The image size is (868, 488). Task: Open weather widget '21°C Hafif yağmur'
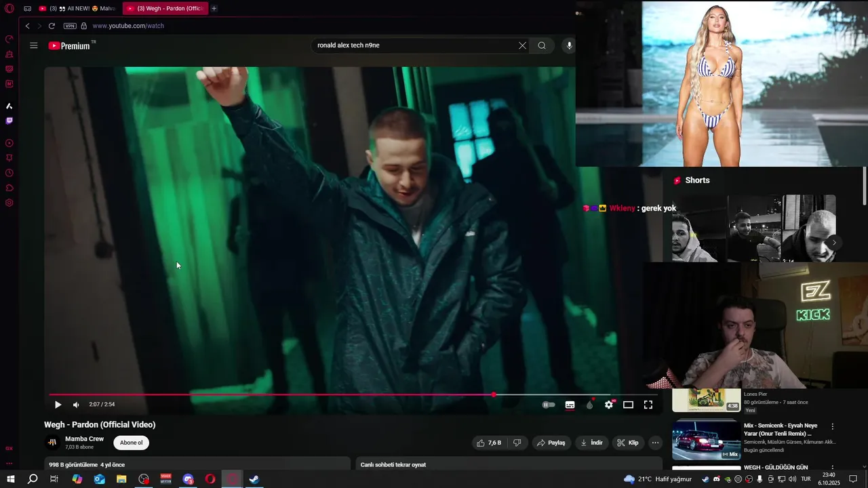659,479
